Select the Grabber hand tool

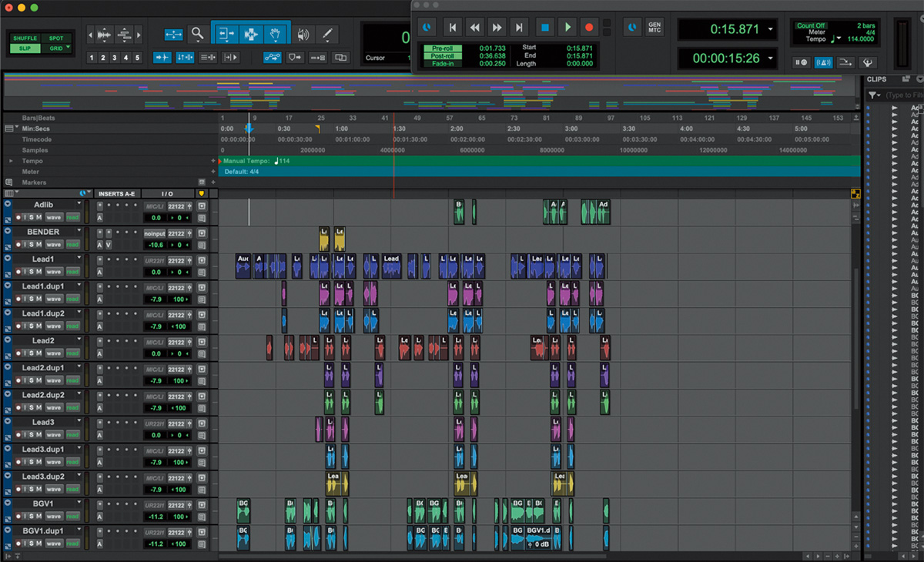click(x=275, y=34)
